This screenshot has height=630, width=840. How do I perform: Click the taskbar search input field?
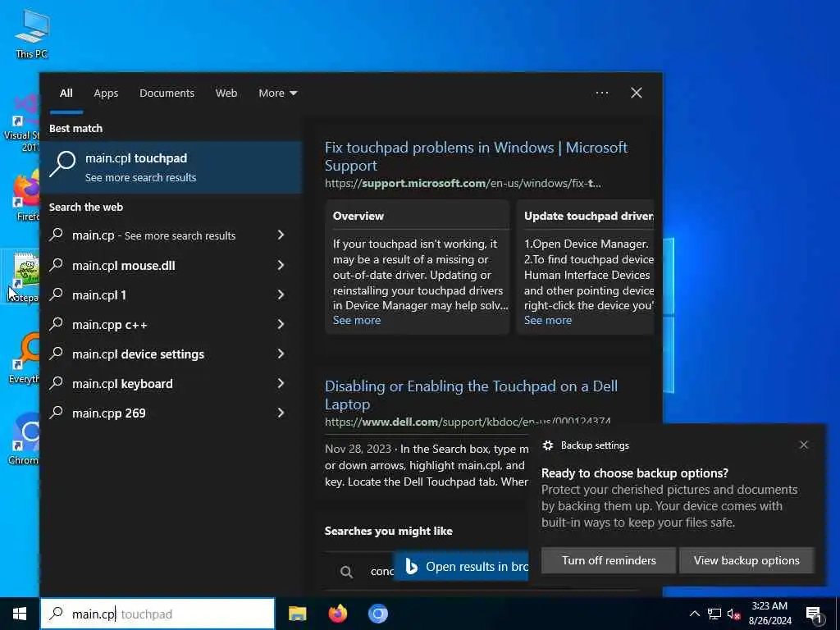tap(157, 614)
